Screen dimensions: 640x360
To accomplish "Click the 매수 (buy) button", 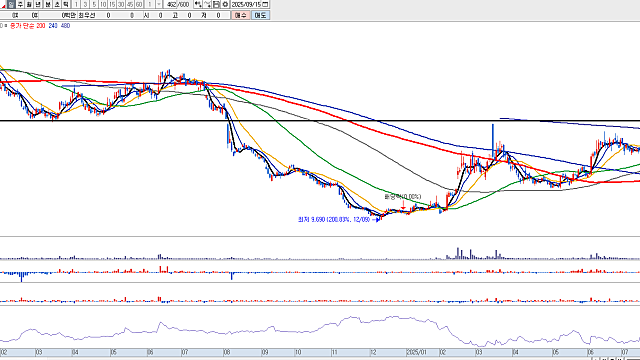I will (x=240, y=15).
